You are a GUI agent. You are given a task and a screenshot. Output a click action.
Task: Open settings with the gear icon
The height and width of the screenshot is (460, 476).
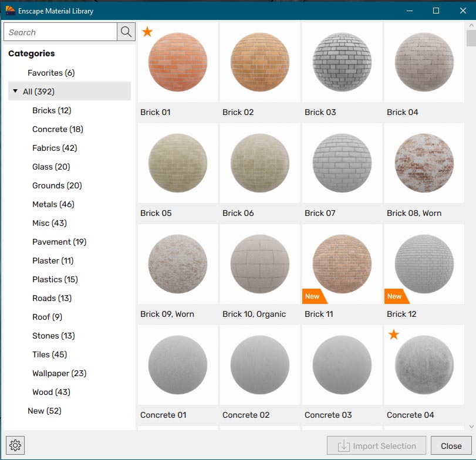[x=15, y=446]
